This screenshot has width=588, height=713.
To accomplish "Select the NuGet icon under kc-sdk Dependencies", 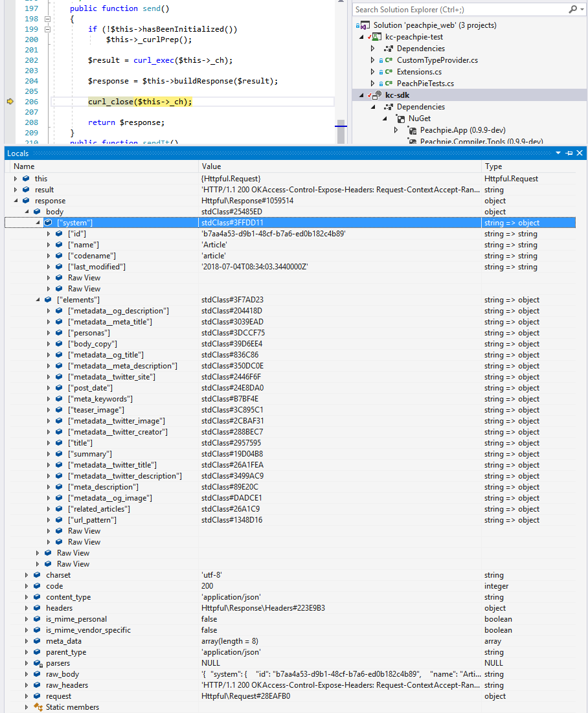I will pos(400,118).
